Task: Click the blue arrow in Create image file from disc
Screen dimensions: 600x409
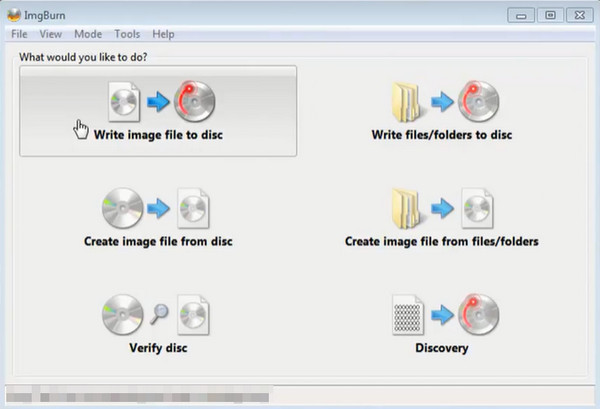Action: (x=158, y=209)
